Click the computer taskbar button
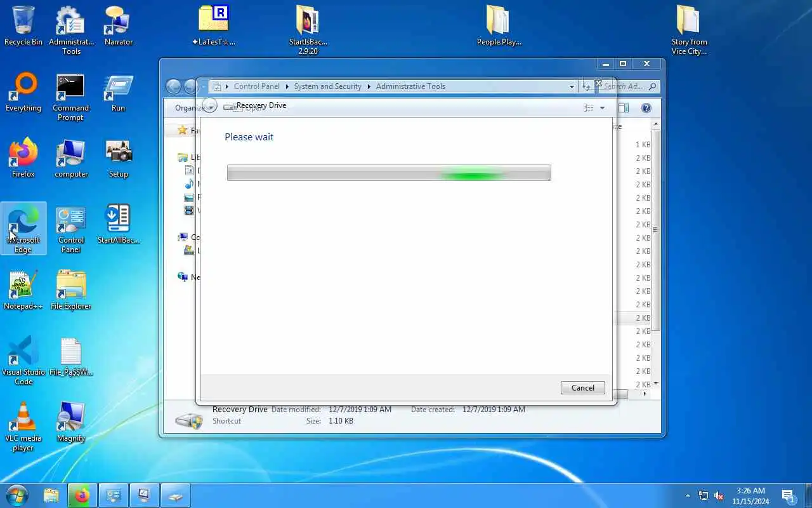Image resolution: width=812 pixels, height=508 pixels. pyautogui.click(x=145, y=495)
